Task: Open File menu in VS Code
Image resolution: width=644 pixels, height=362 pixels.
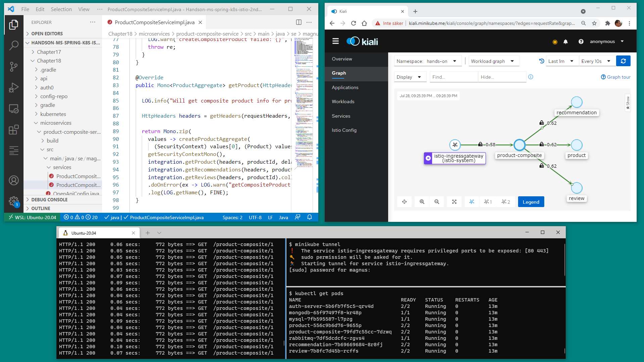Action: click(x=25, y=9)
